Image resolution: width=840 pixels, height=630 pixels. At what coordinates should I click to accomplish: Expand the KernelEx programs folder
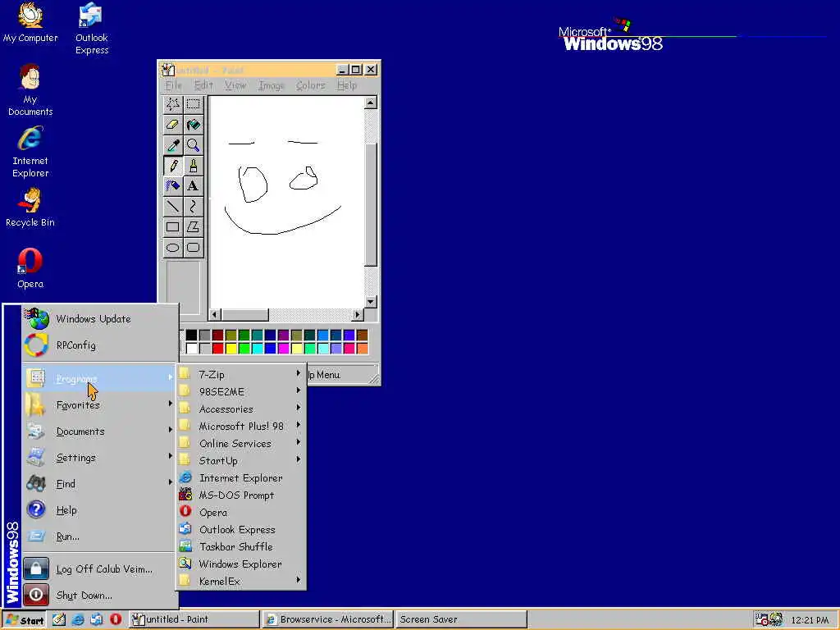241,582
